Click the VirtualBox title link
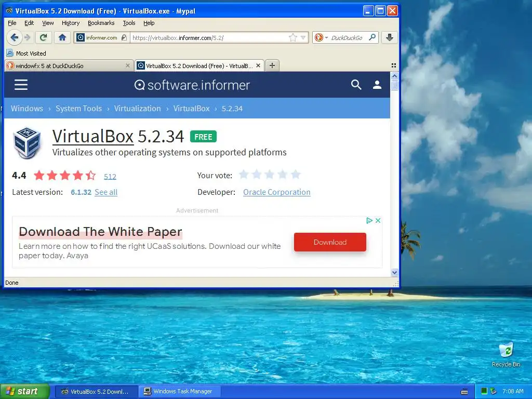The width and height of the screenshot is (532, 399). coord(93,136)
